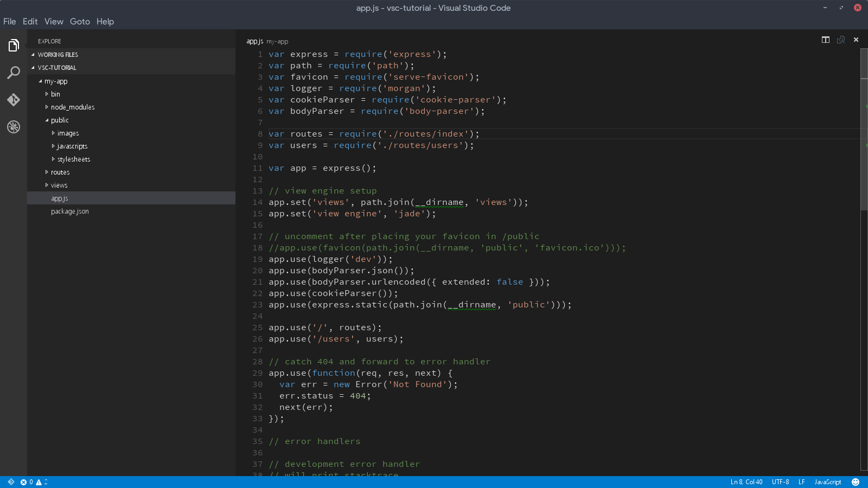Click the git sync status bar icon

11,482
